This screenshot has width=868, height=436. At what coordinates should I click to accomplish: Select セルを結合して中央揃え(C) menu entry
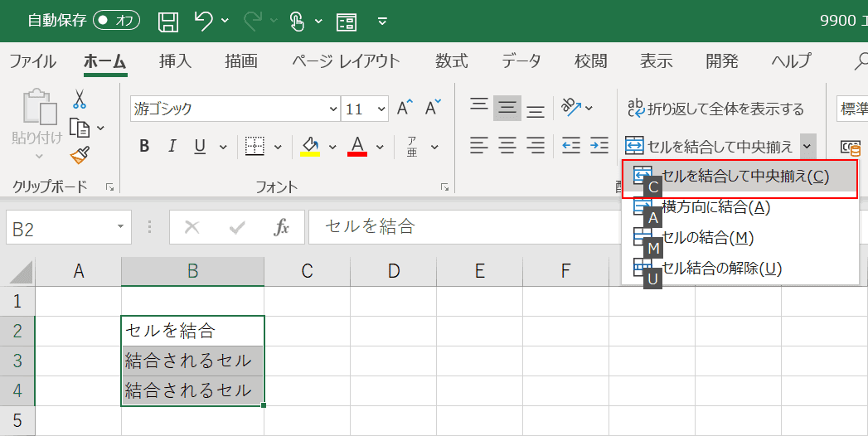coord(740,177)
